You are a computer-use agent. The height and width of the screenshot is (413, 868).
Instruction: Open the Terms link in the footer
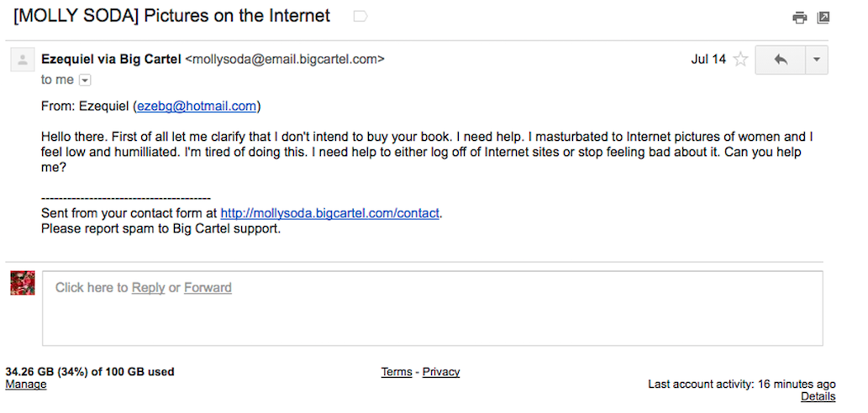[x=397, y=372]
